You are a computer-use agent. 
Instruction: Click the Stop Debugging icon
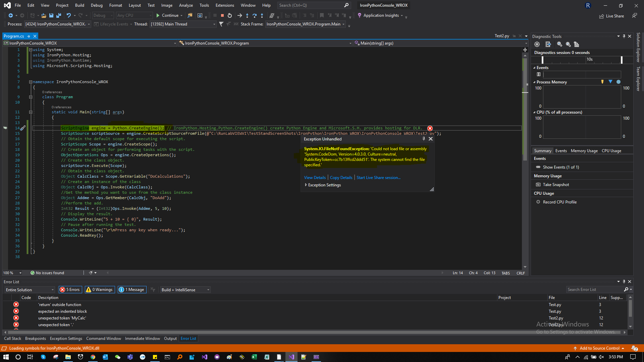point(222,15)
